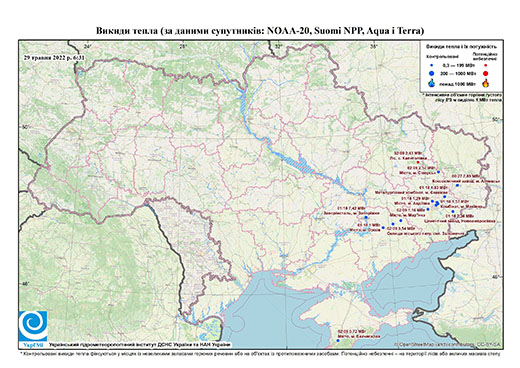Click the blue marker under the Єнакієве label

[445, 197]
